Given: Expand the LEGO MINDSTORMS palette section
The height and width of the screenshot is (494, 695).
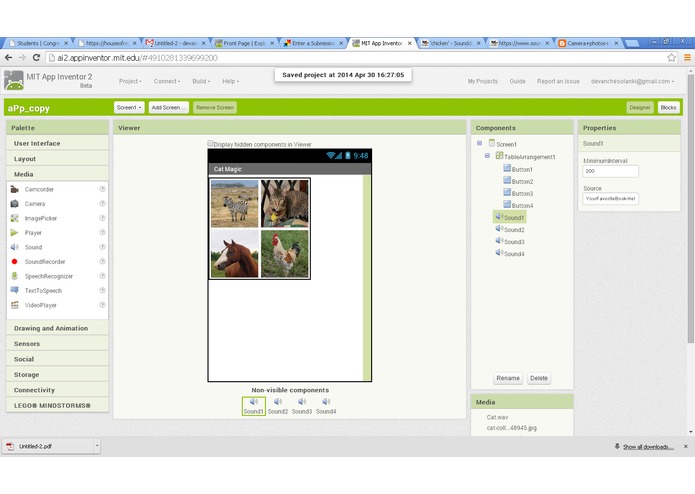Looking at the screenshot, I should tap(57, 405).
